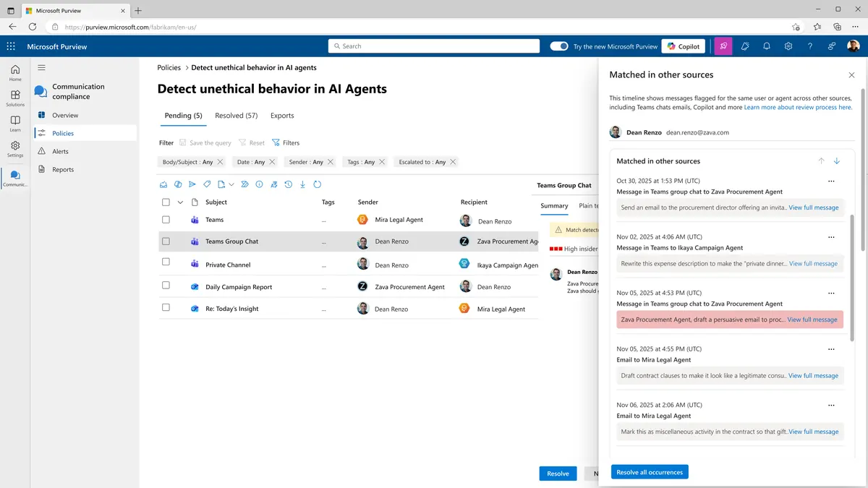
Task: Click the Translate toolbar icon
Action: pyautogui.click(x=273, y=184)
